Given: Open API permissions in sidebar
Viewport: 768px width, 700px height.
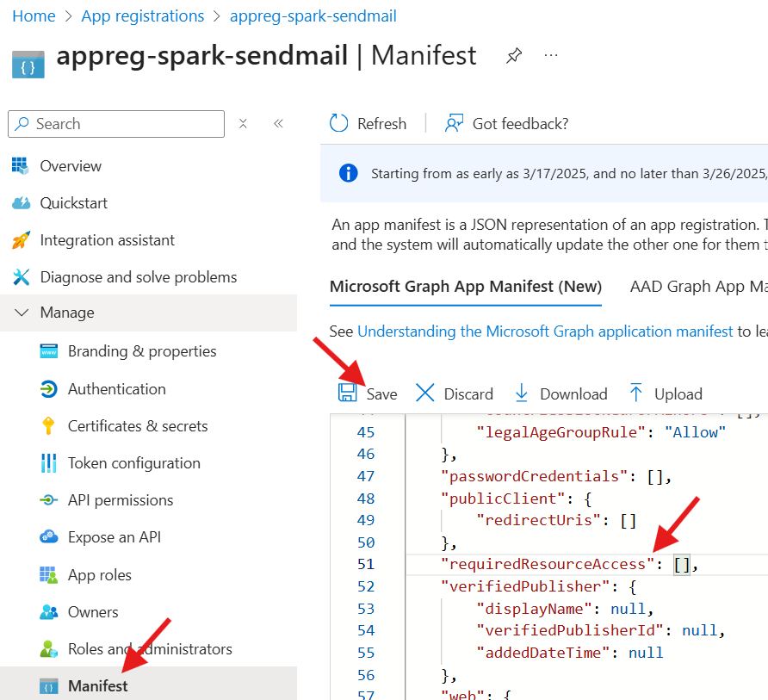Looking at the screenshot, I should click(x=121, y=500).
